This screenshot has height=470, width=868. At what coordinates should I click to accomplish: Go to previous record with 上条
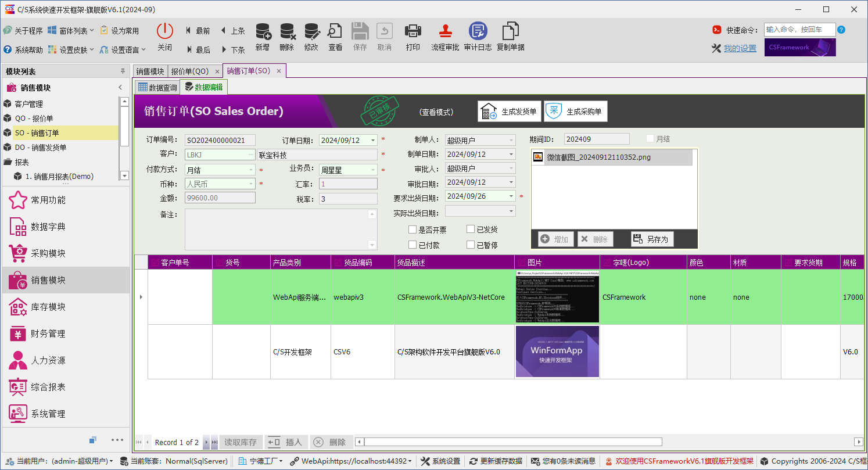pyautogui.click(x=232, y=31)
